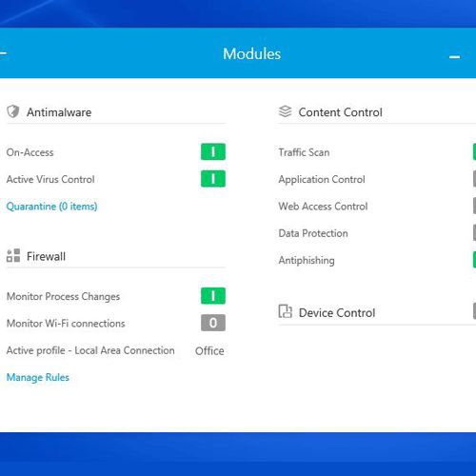The image size is (476, 476).
Task: Click the Device Control icon
Action: [x=285, y=311]
